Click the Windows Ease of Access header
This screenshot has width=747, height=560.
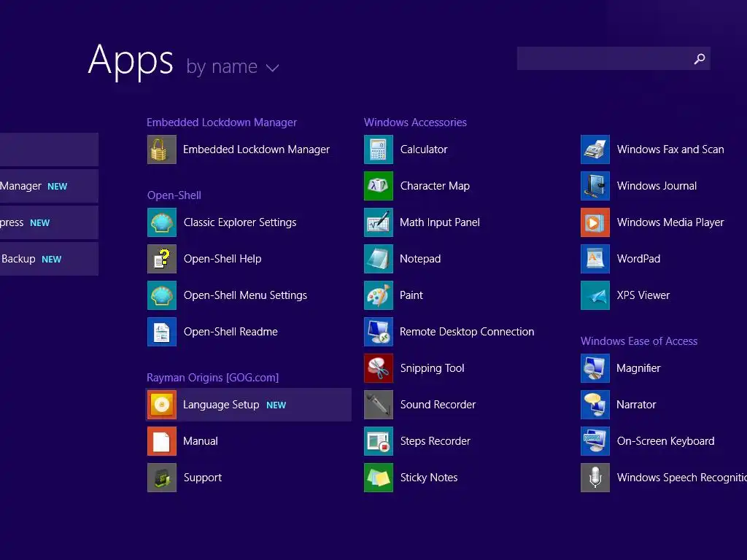point(639,341)
